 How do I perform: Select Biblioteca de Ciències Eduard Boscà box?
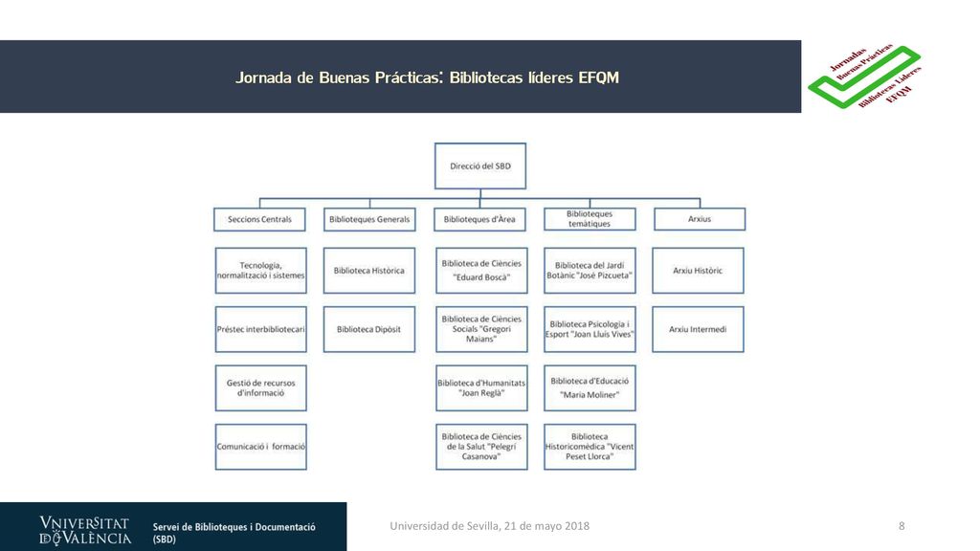(481, 271)
